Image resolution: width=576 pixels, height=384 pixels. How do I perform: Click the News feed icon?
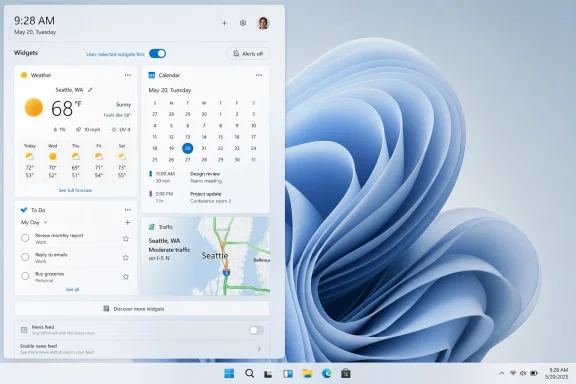coord(24,330)
